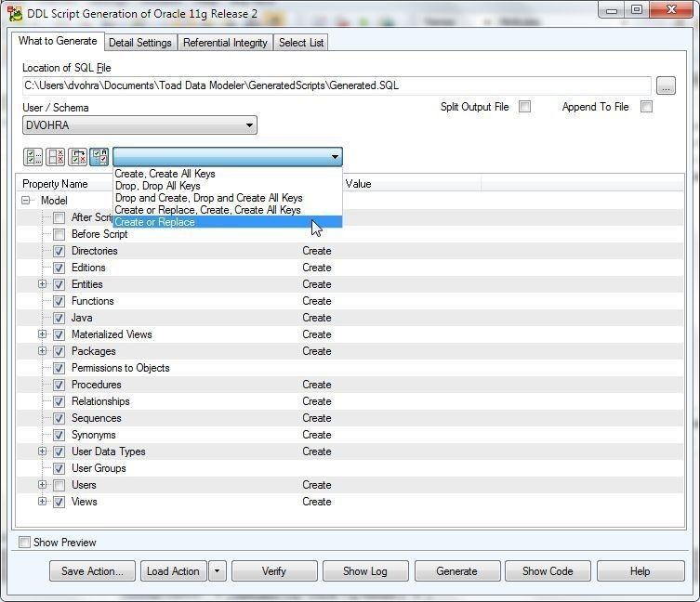Click the fourth checklist options toolbar icon
The image size is (700, 602).
99,157
